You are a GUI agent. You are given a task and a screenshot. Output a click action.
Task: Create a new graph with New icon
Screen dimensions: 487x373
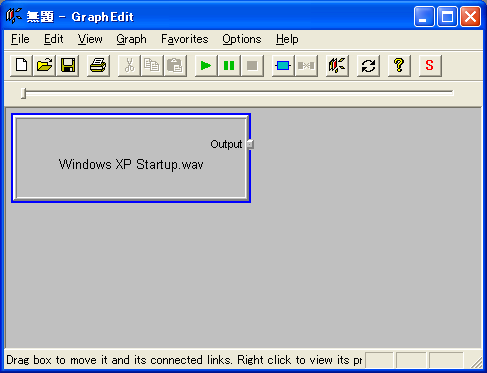21,65
